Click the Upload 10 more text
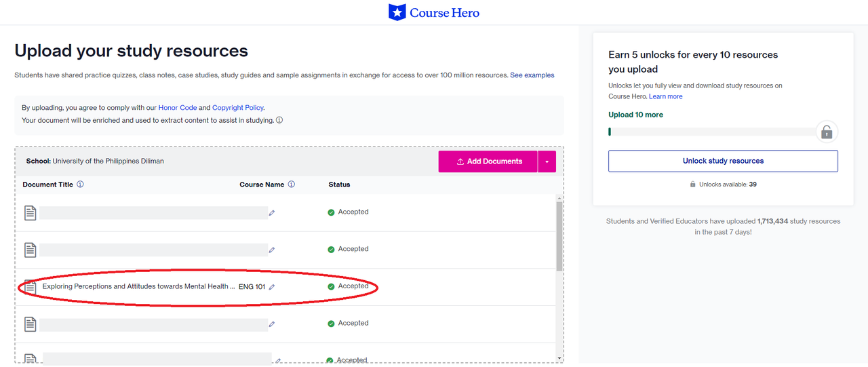The width and height of the screenshot is (868, 367). click(x=635, y=115)
